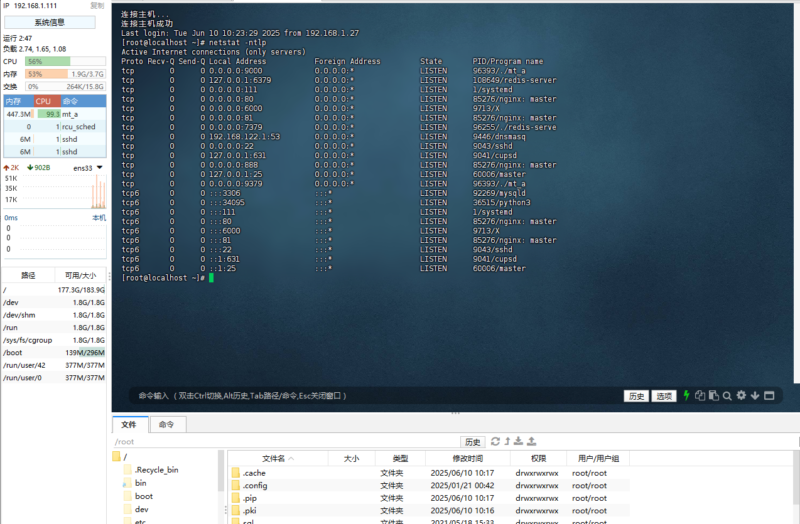Click the 选项 button in terminal bar
800x524 pixels.
(x=665, y=396)
